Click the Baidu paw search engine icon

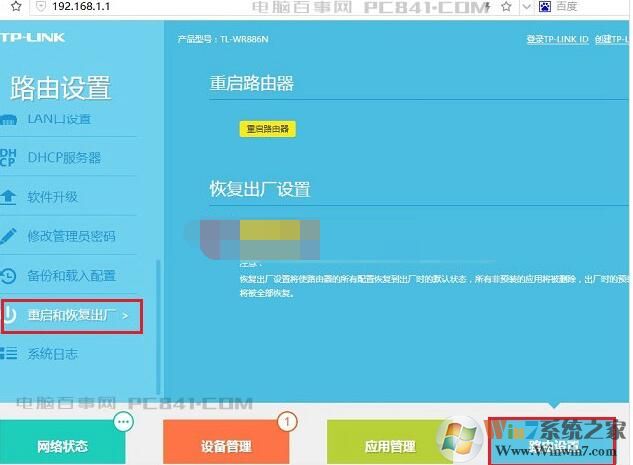coord(545,6)
